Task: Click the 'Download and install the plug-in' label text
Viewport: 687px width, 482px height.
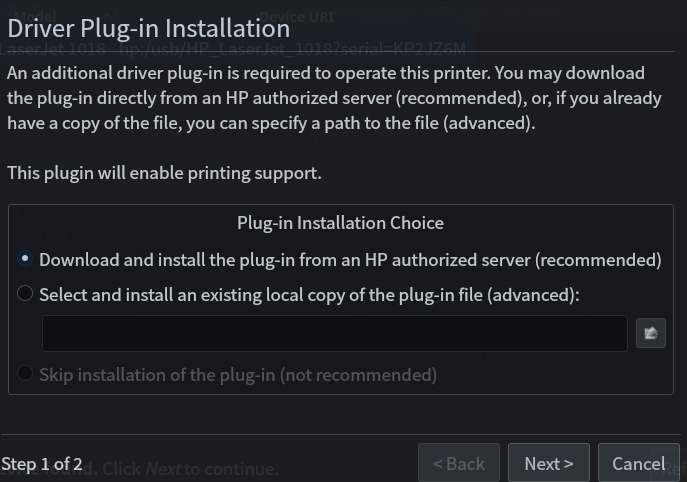Action: pyautogui.click(x=350, y=260)
